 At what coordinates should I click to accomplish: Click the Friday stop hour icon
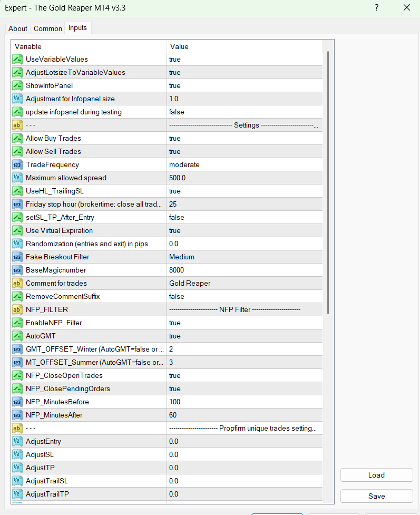click(x=17, y=205)
